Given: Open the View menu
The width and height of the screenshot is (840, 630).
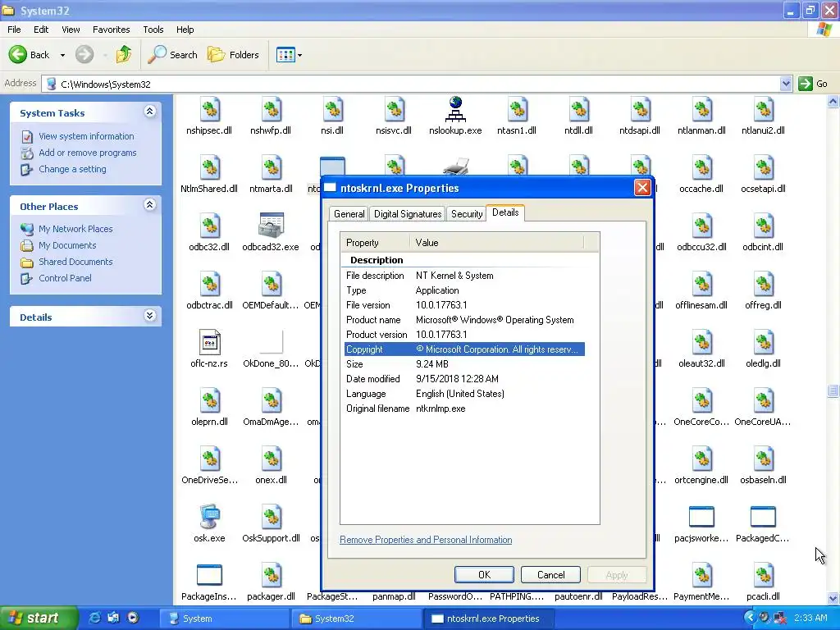Looking at the screenshot, I should 71,30.
